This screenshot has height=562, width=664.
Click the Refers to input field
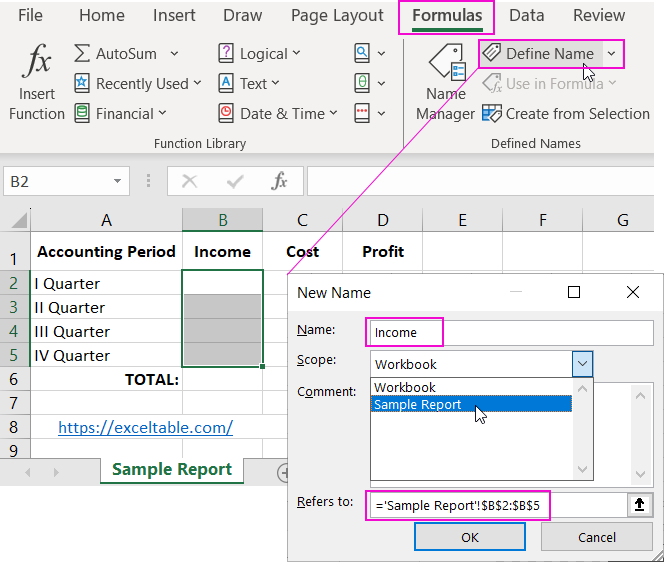498,505
